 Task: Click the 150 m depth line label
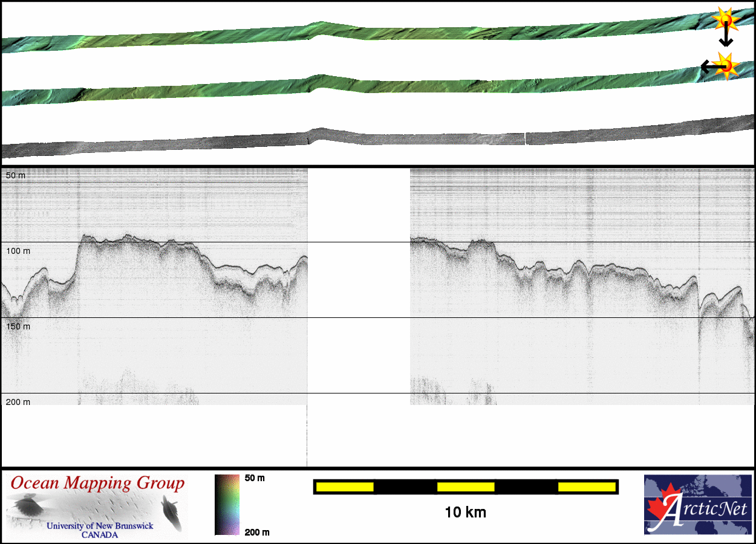tap(18, 326)
